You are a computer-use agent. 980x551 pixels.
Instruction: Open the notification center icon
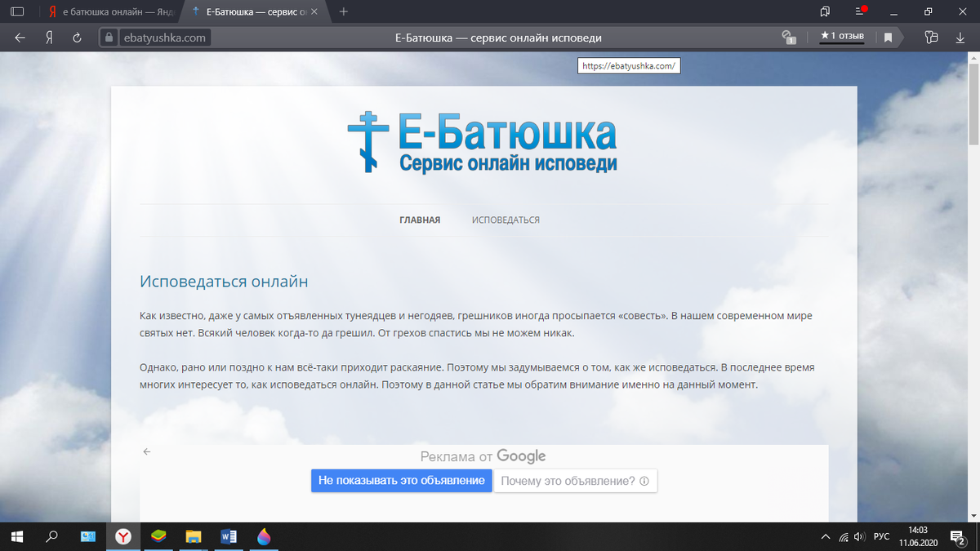click(958, 536)
